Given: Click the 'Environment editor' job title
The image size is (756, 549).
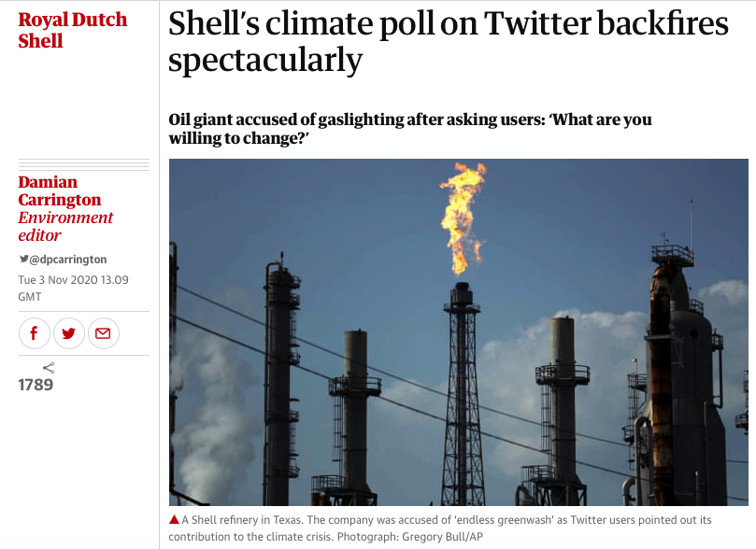Looking at the screenshot, I should pos(65,226).
